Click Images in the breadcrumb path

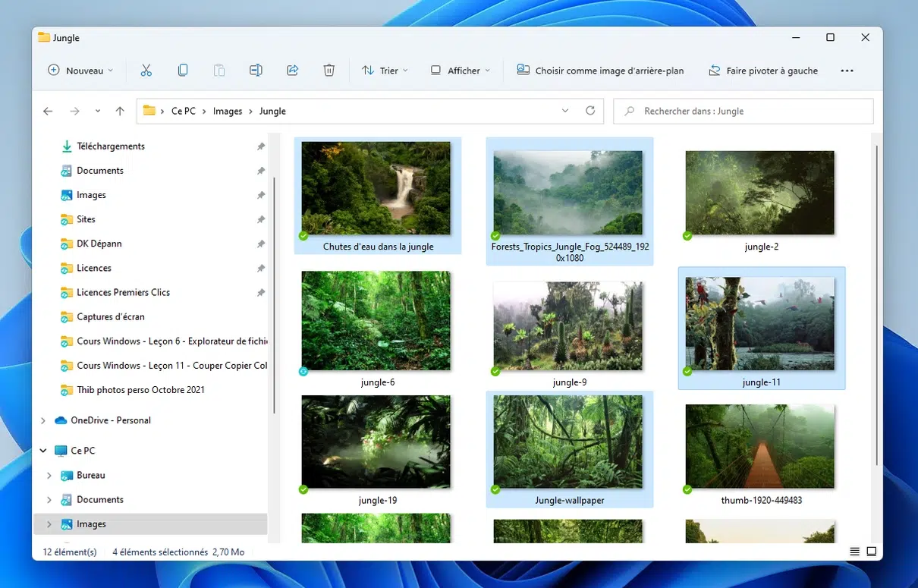click(x=228, y=111)
